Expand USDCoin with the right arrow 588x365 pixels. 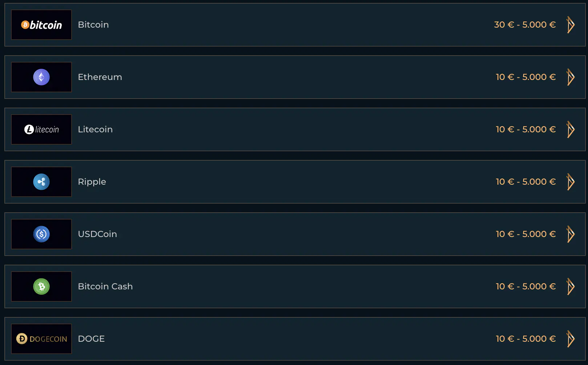[571, 234]
